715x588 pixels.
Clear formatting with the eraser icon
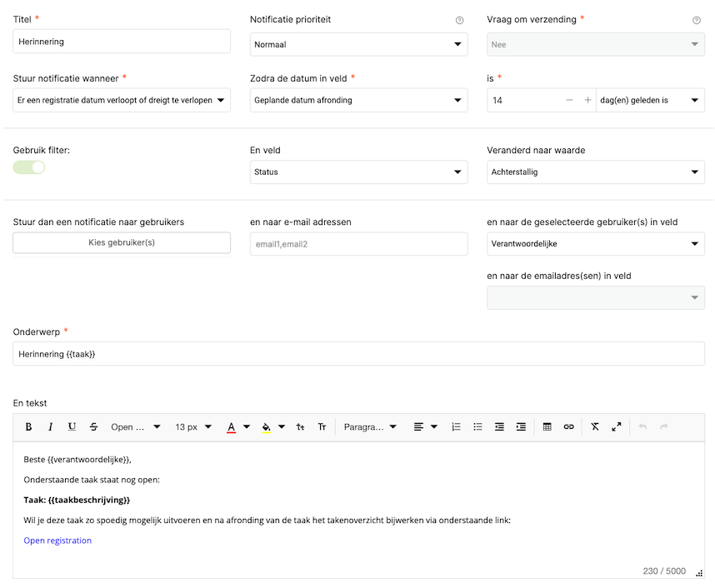click(595, 426)
